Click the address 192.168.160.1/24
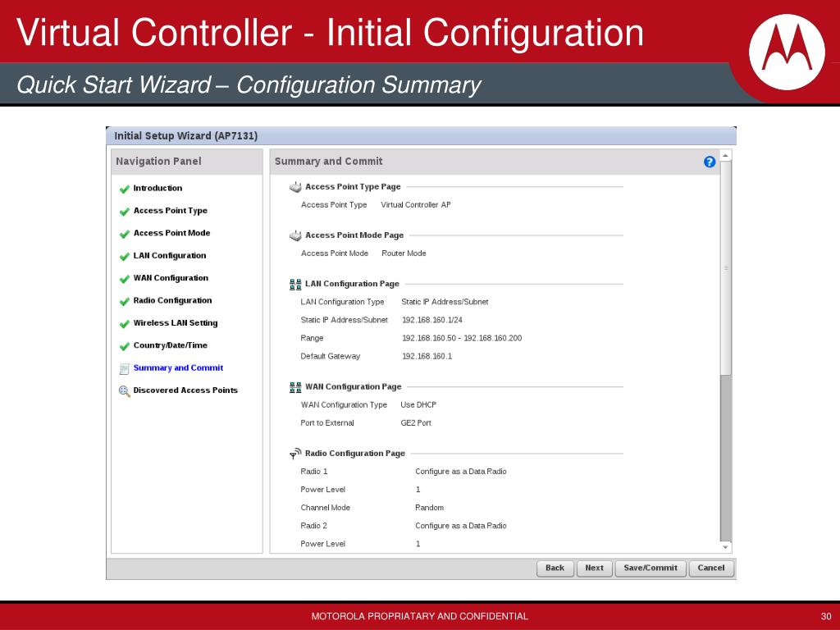Viewport: 840px width, 630px height. 431,321
